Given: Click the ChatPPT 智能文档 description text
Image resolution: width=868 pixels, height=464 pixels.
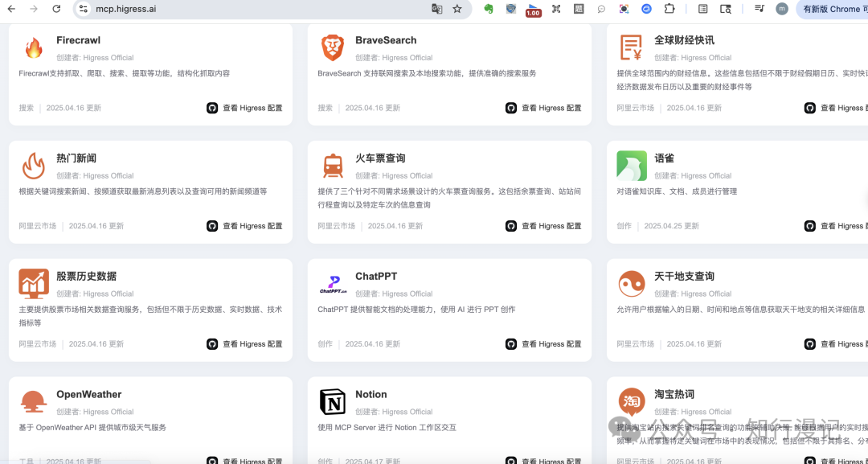Looking at the screenshot, I should coord(416,310).
